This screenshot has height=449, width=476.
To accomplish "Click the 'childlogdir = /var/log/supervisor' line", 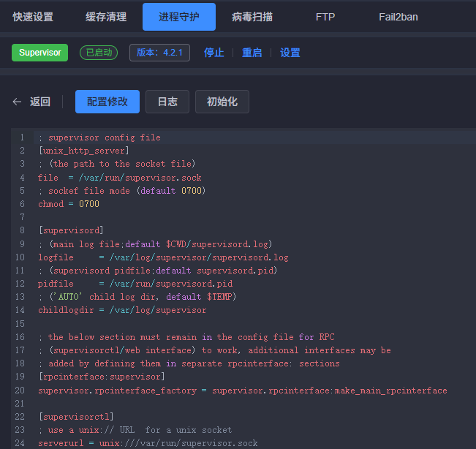I will pyautogui.click(x=122, y=310).
